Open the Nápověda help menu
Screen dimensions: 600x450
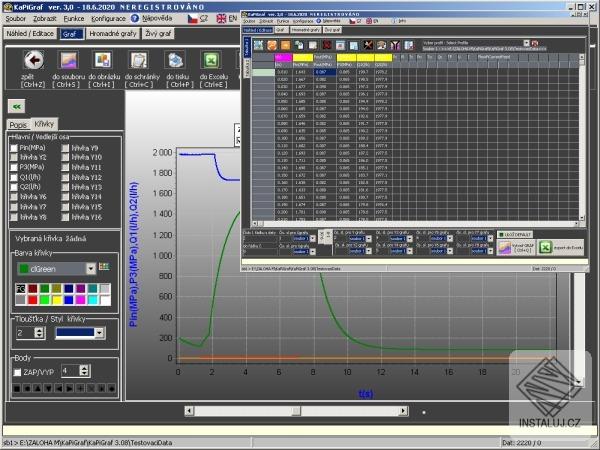157,18
